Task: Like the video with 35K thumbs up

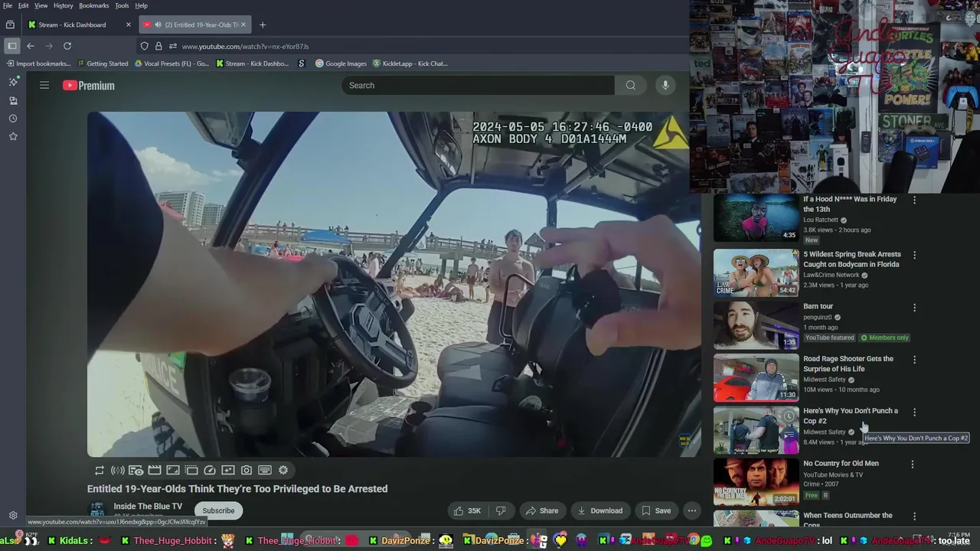Action: [468, 511]
